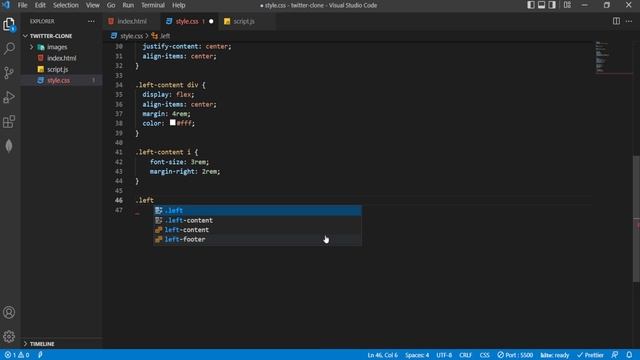640x360 pixels.
Task: Click the 'ready' status bar item
Action: point(555,355)
